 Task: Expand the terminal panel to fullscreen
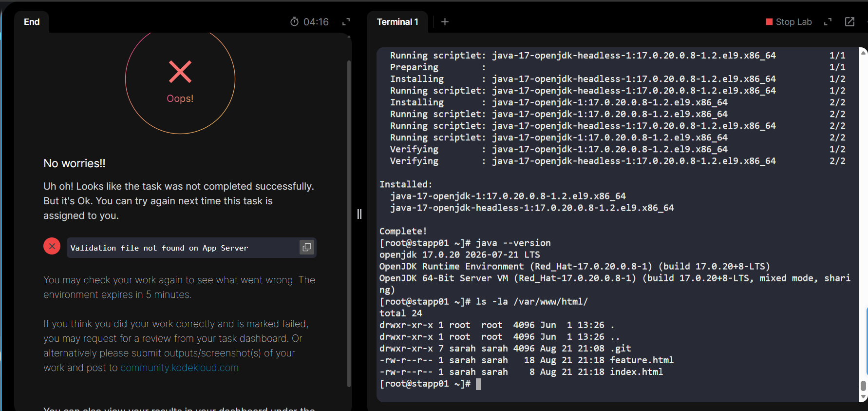tap(828, 22)
